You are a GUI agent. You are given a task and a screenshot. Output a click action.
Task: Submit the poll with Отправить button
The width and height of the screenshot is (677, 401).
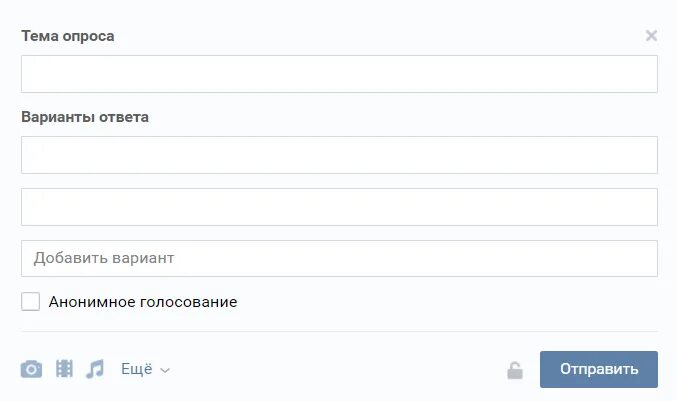pyautogui.click(x=599, y=369)
